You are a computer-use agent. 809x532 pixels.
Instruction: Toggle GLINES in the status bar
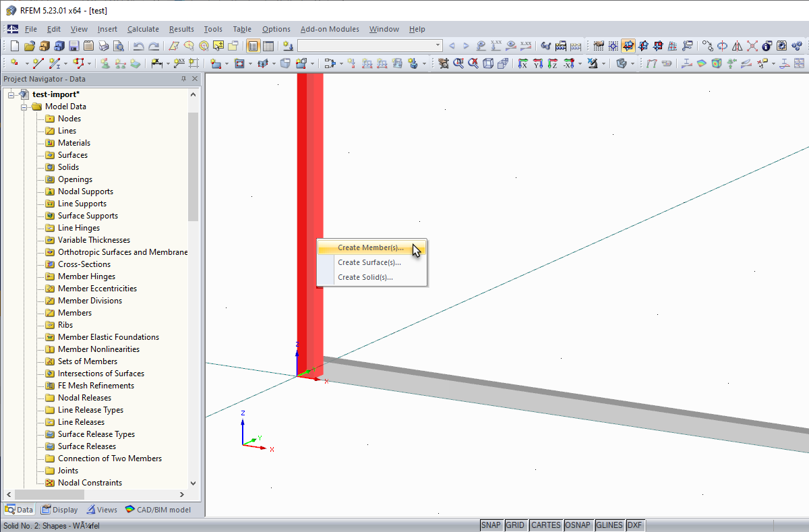coord(609,525)
